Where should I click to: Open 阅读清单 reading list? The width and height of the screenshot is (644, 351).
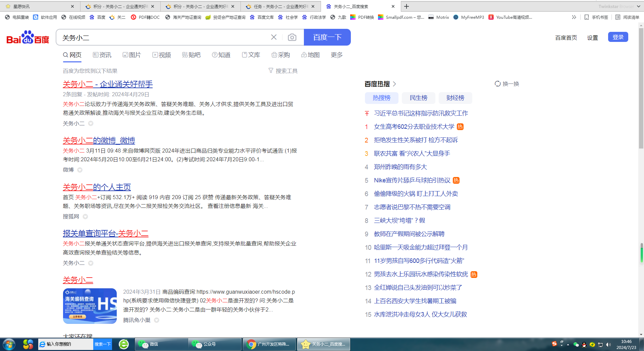(628, 17)
